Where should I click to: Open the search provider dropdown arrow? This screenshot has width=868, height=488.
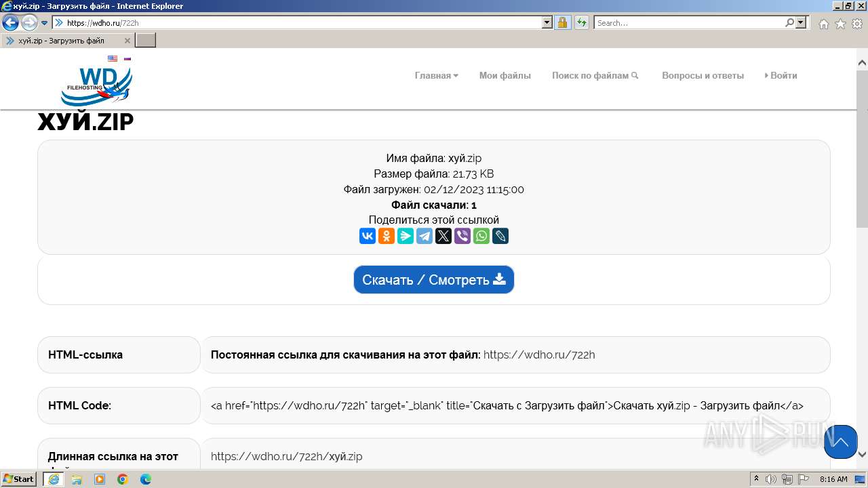click(802, 22)
